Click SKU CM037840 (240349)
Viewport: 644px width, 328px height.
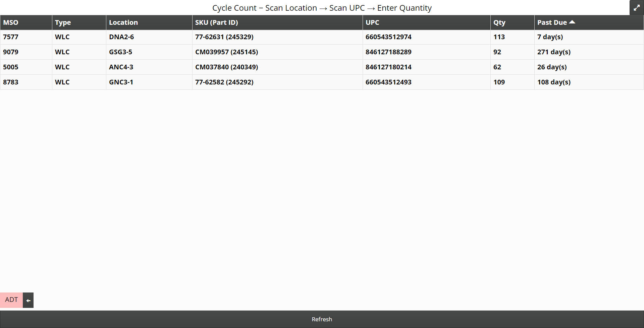tap(277, 67)
